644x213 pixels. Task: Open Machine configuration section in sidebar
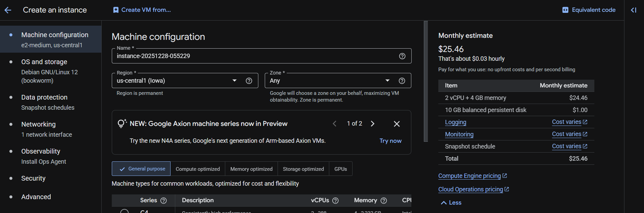51,39
